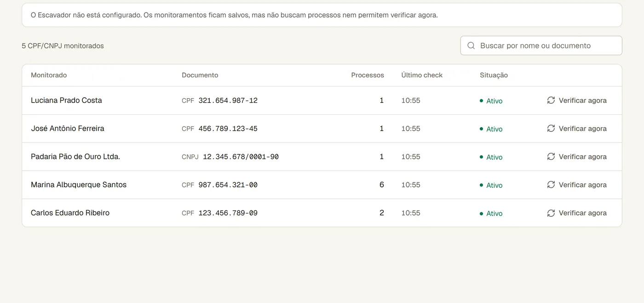Click 'Verificar agora' text for Padaria Pão de Ouro

click(582, 157)
